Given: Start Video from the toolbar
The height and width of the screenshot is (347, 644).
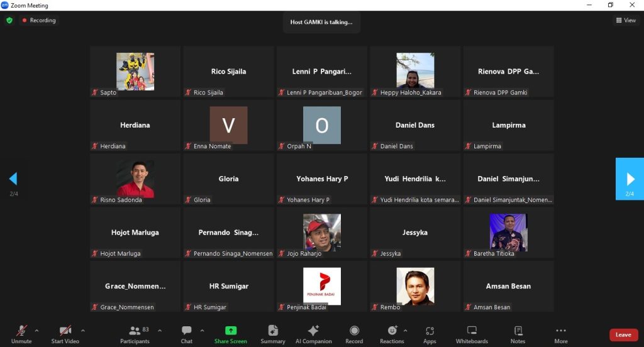Looking at the screenshot, I should [x=65, y=334].
